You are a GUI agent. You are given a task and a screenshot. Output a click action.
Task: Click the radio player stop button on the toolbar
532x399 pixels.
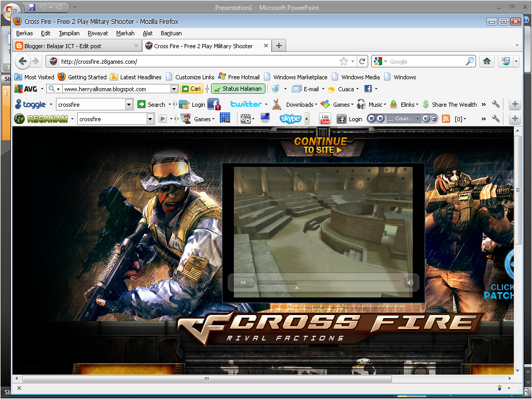pos(371,119)
